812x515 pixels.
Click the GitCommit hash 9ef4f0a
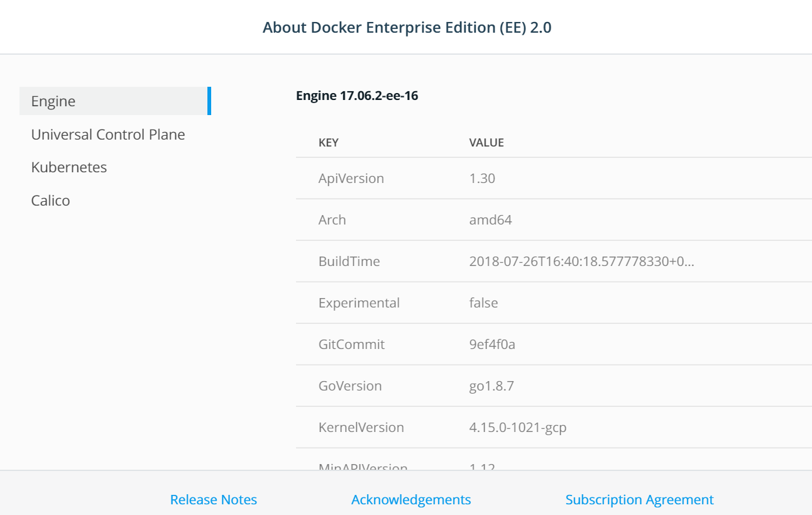coord(492,345)
